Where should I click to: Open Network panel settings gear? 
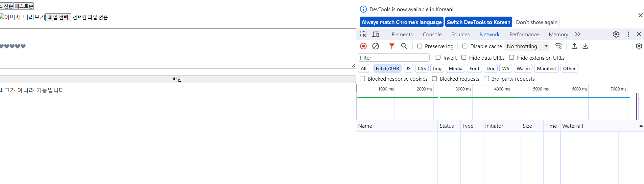[639, 46]
